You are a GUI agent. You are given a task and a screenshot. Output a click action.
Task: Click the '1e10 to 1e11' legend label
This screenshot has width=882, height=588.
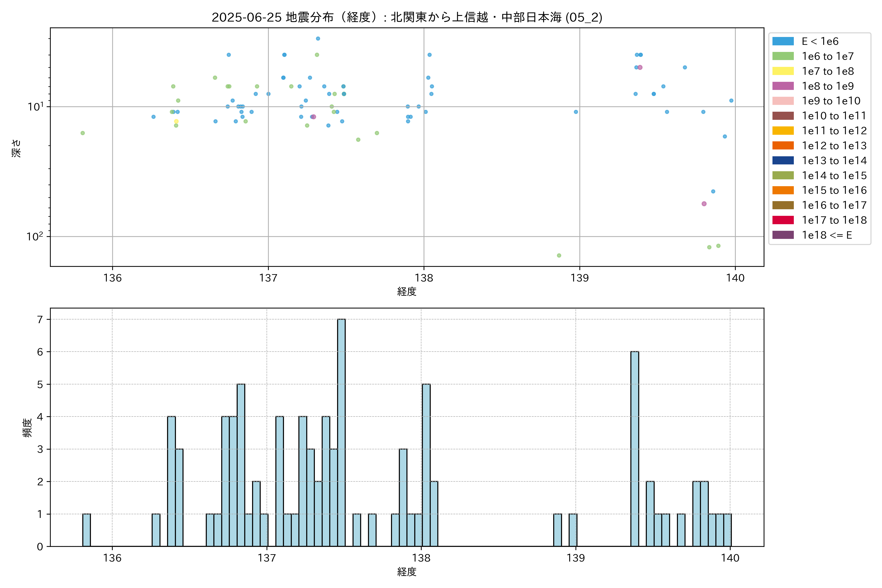(834, 116)
